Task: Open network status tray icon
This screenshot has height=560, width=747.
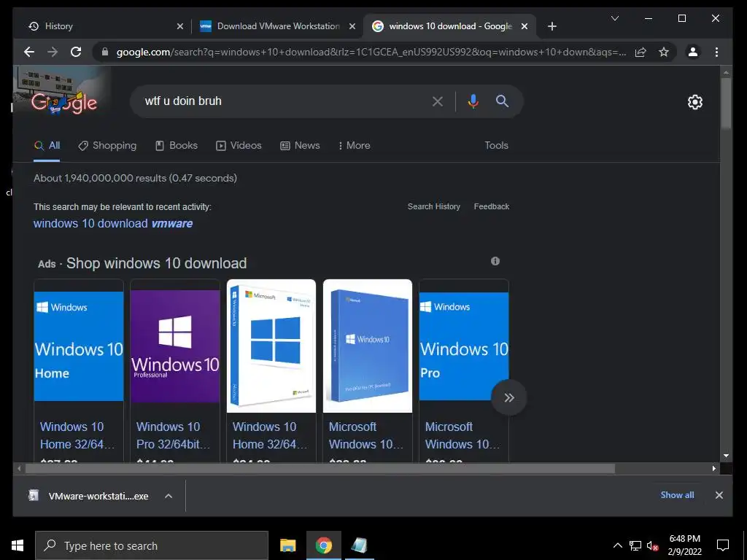Action: coord(635,545)
